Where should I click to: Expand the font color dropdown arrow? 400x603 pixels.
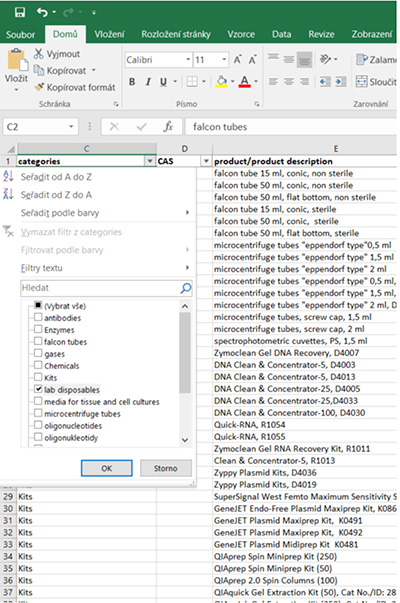tap(256, 82)
